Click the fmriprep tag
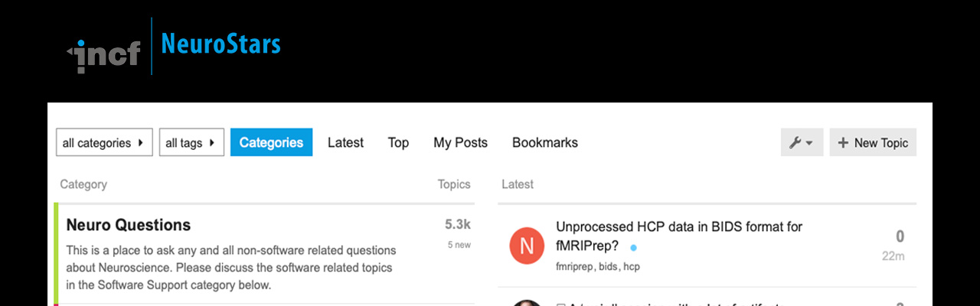Image resolution: width=980 pixels, height=306 pixels. [574, 267]
